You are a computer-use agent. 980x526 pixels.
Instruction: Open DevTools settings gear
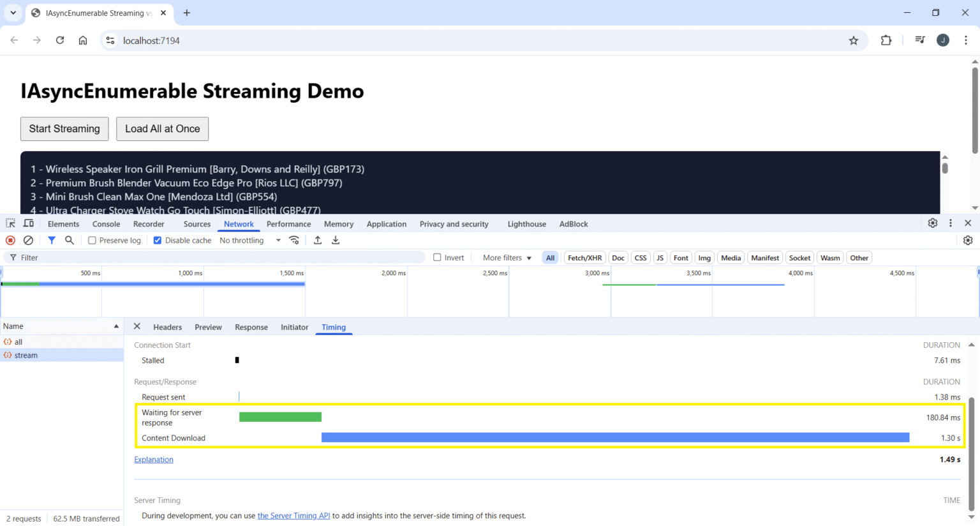(933, 223)
